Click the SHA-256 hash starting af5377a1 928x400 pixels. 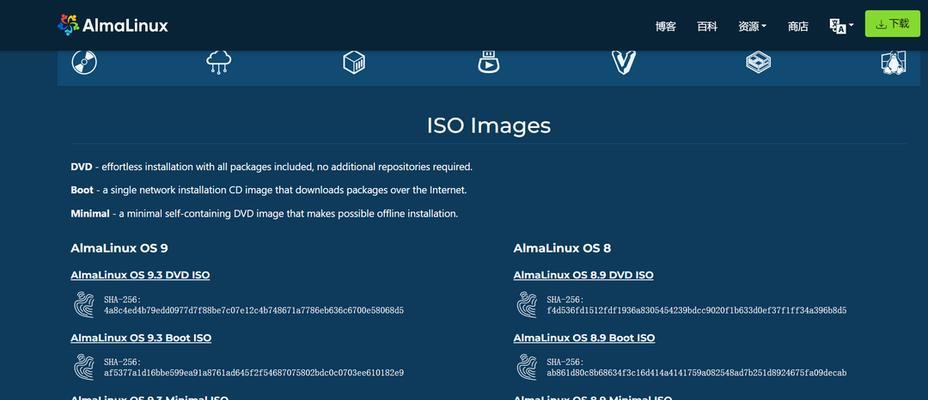(254, 373)
